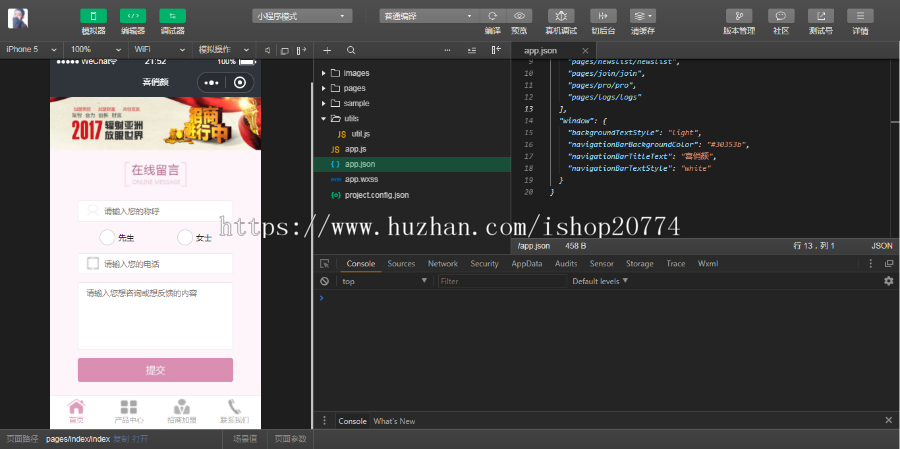Viewport: 900px width, 449px height.
Task: Open devtools more options vertical dots
Action: tap(871, 264)
